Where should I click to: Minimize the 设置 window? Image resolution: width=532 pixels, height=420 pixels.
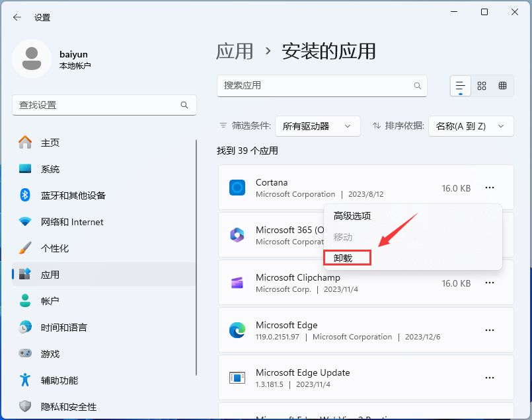pyautogui.click(x=454, y=12)
